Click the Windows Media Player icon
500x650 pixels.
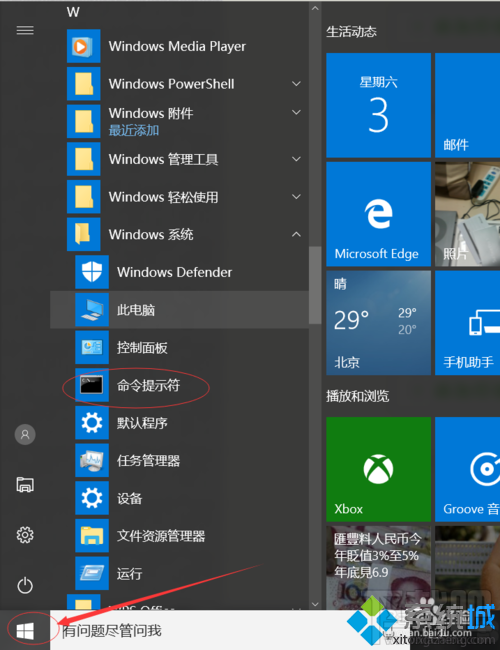click(x=83, y=46)
